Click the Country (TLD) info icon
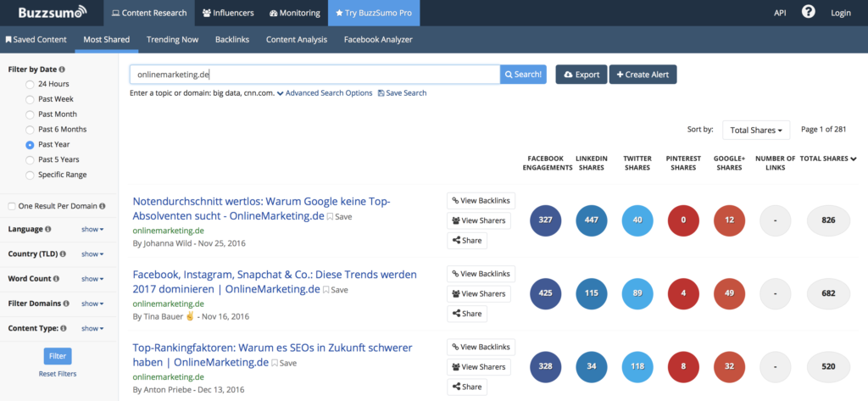This screenshot has width=868, height=401. pos(63,254)
